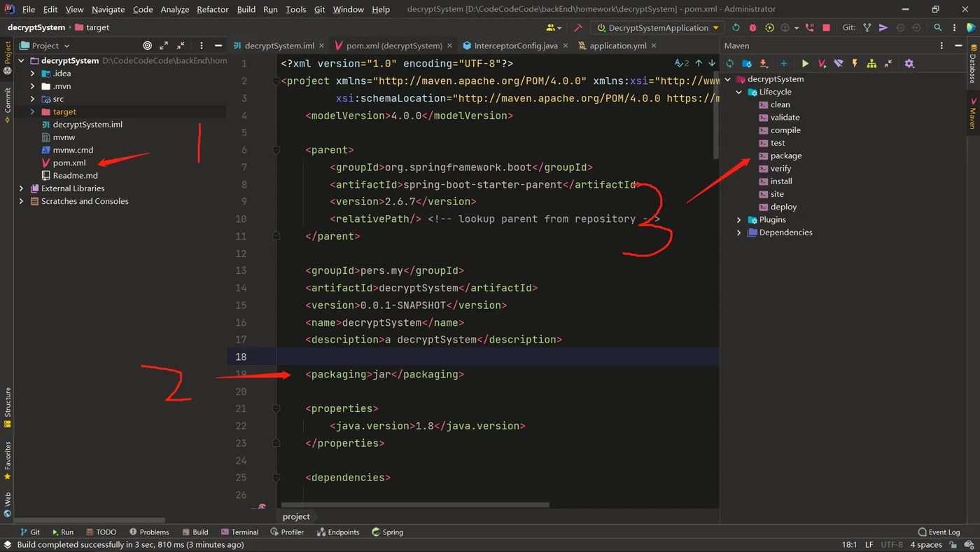Open Database side tool window

coord(972,64)
